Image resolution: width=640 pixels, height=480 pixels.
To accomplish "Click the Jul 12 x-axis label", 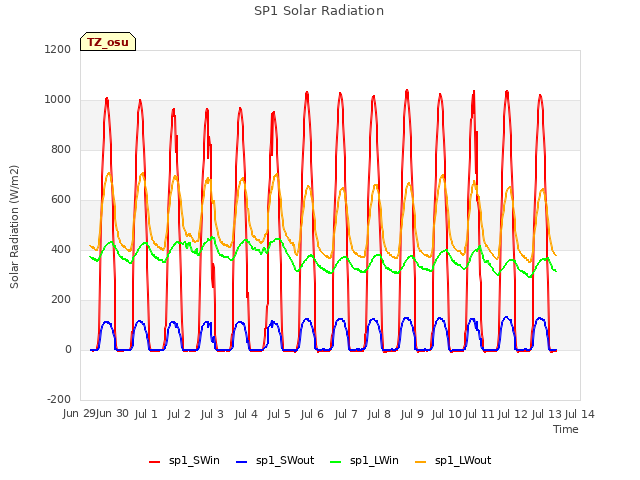I will coord(513,414).
